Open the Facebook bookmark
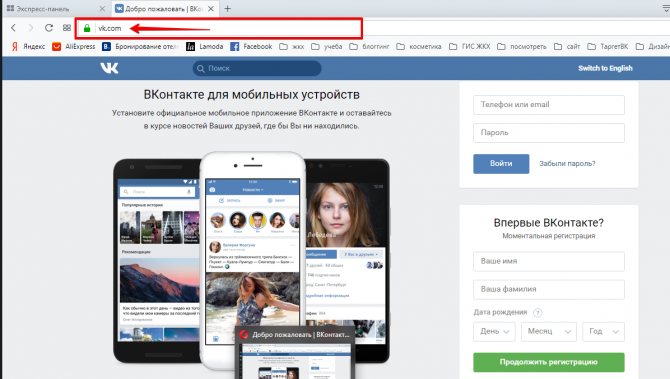Image resolution: width=670 pixels, height=379 pixels. point(251,47)
